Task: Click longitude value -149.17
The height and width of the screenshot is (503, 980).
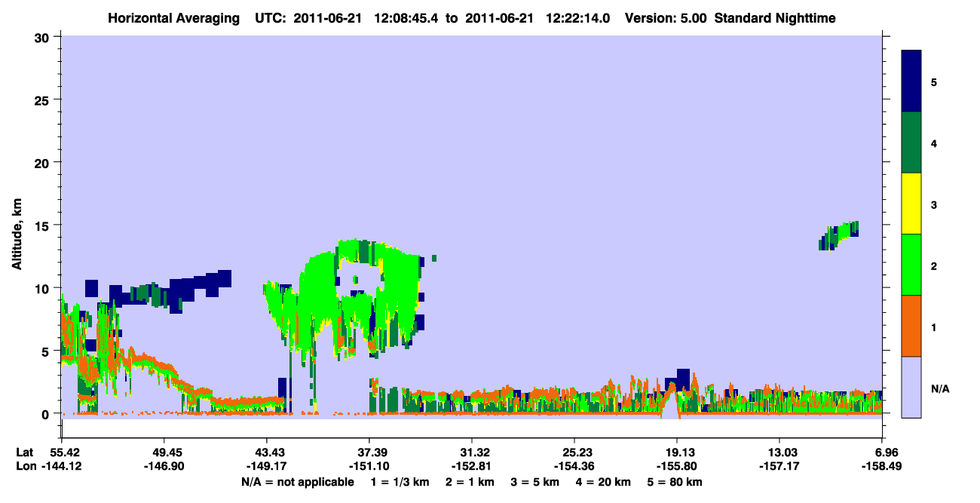Action: pyautogui.click(x=267, y=467)
